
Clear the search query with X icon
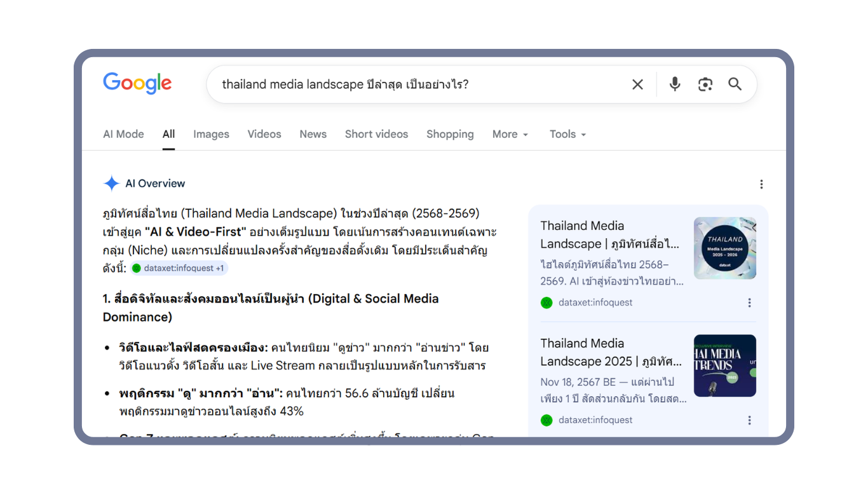[x=637, y=85]
